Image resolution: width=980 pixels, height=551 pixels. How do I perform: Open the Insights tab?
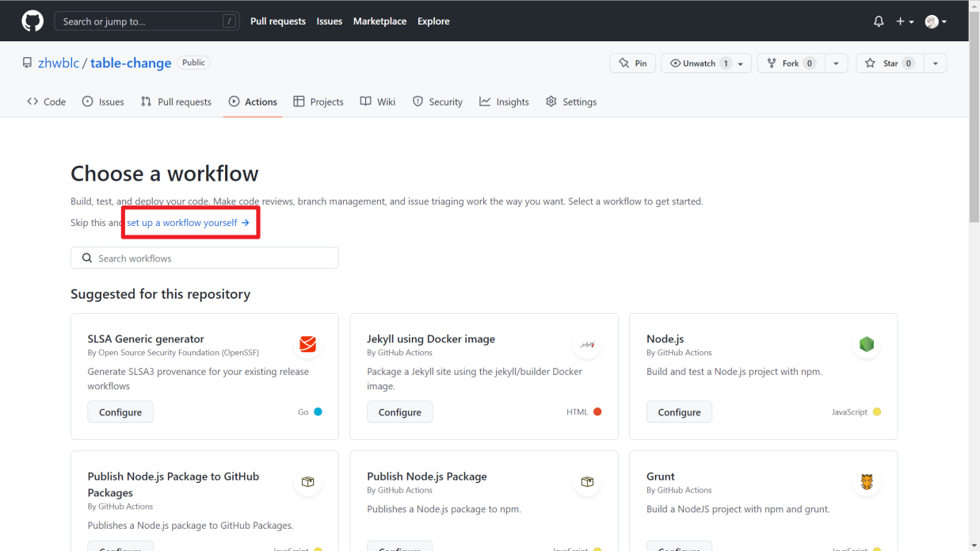505,101
